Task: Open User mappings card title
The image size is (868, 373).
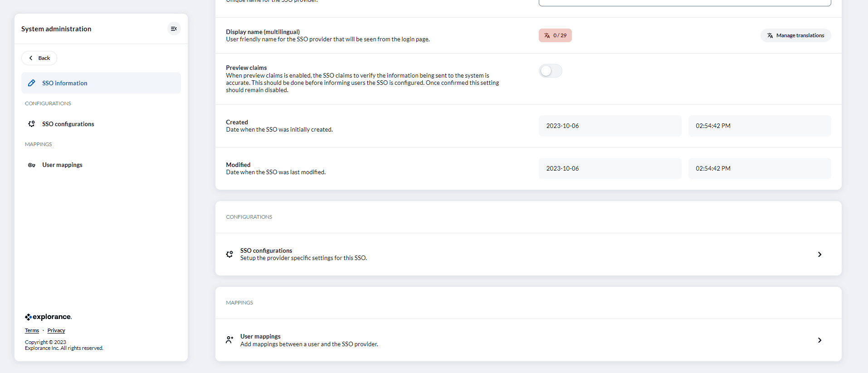Action: [260, 336]
